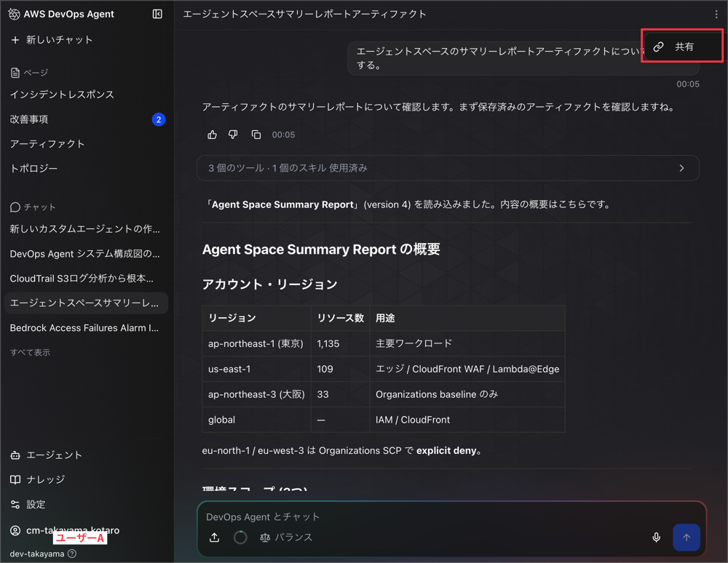Screen dimensions: 728x563
Task: Click the page icon beside ページ heading
Action: (x=15, y=73)
